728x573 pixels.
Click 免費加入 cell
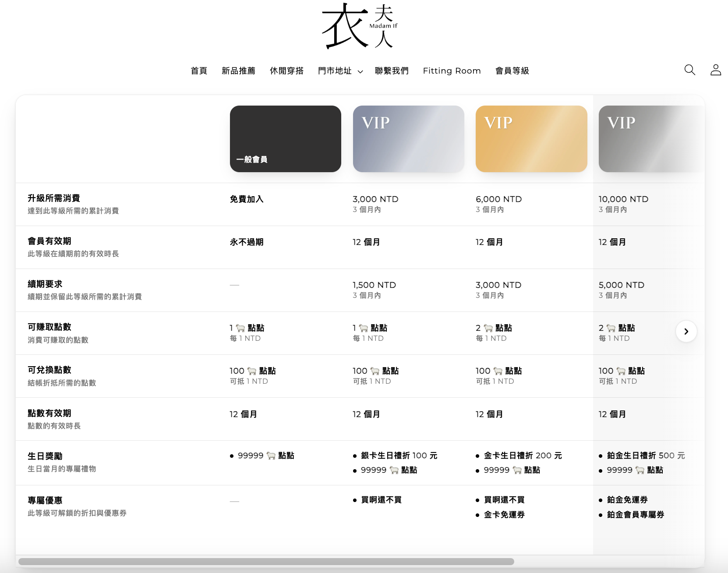point(247,199)
